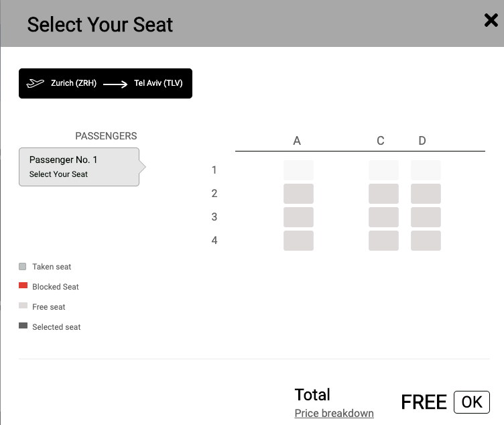Viewport: 504px width, 425px height.
Task: Select seat 2C in row two
Action: click(383, 194)
